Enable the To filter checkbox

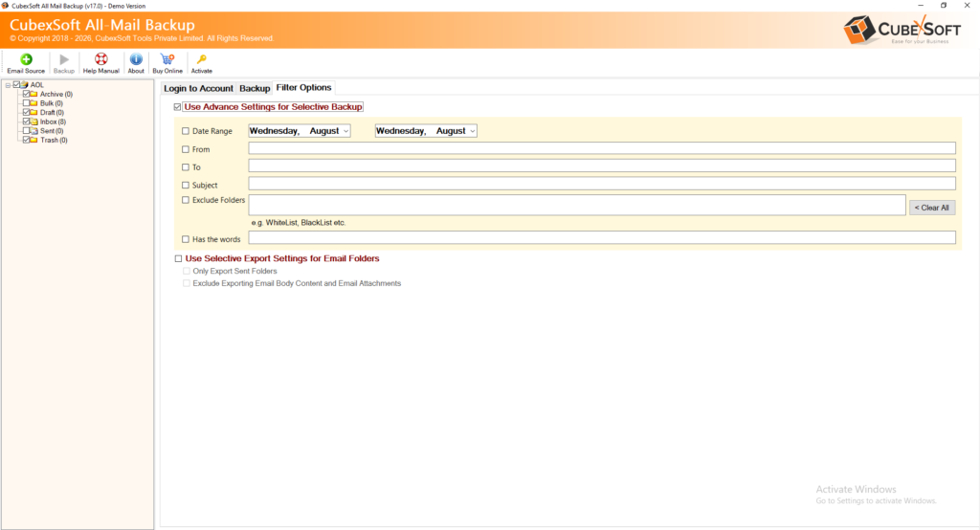(x=186, y=166)
